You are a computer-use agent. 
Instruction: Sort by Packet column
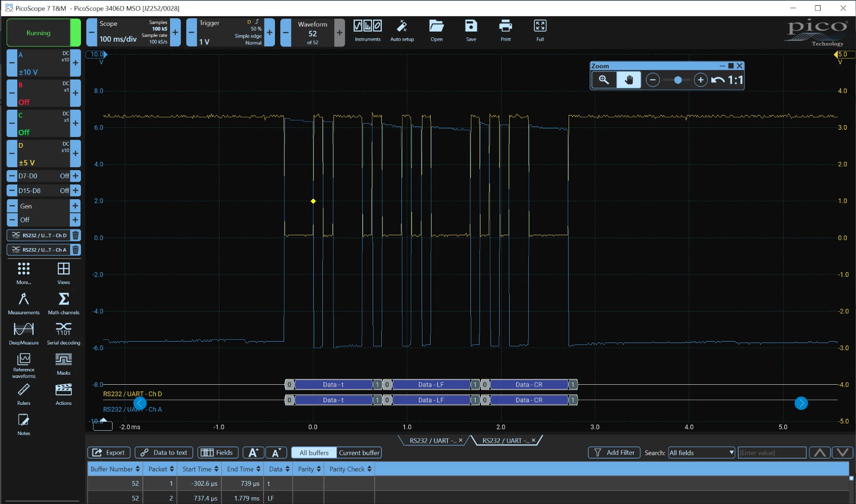coord(160,469)
